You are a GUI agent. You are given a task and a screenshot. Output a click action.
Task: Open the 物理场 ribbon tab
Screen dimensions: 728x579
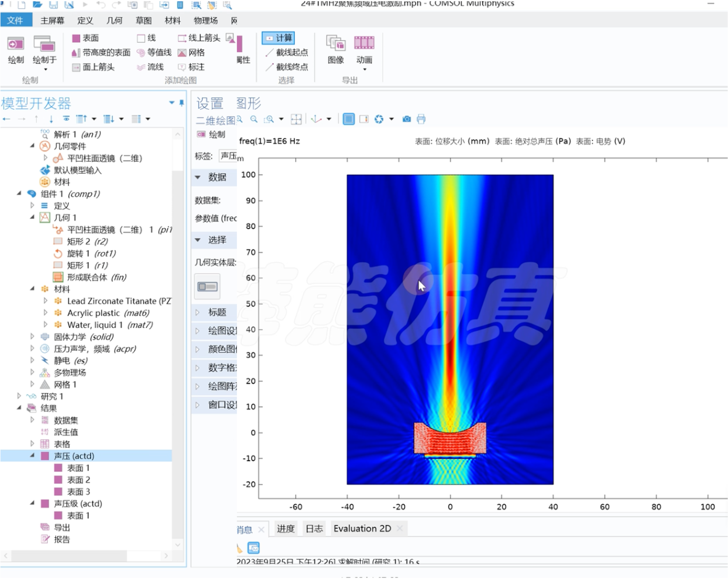click(x=205, y=21)
